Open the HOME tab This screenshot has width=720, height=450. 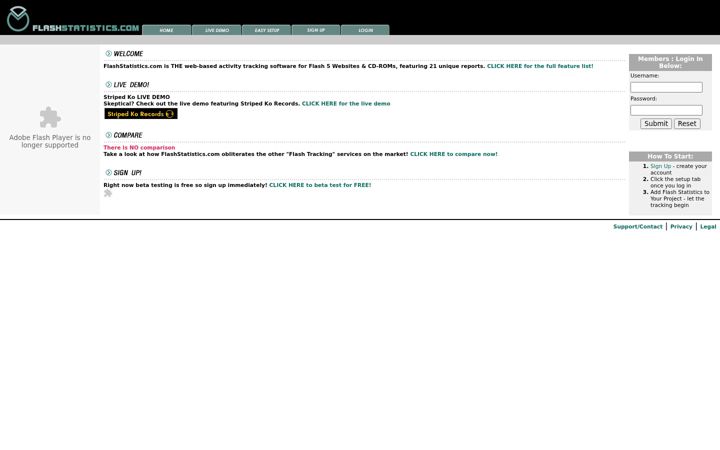click(x=167, y=30)
